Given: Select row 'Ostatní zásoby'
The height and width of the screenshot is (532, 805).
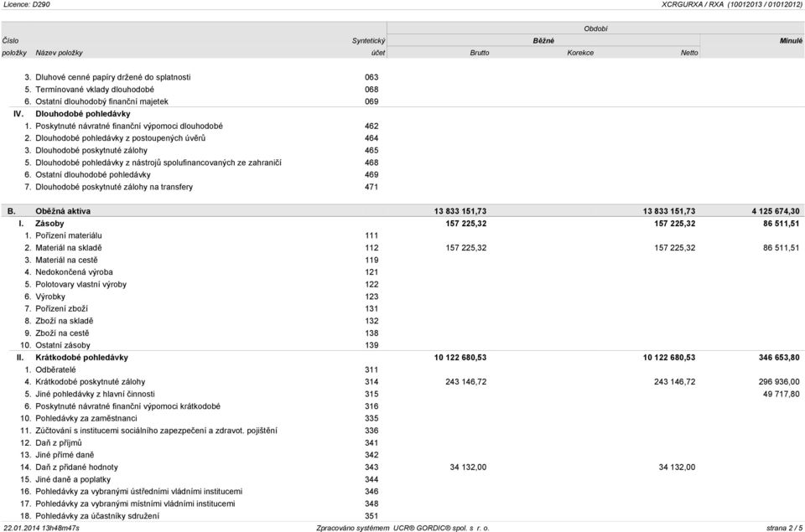Looking at the screenshot, I should (x=402, y=345).
